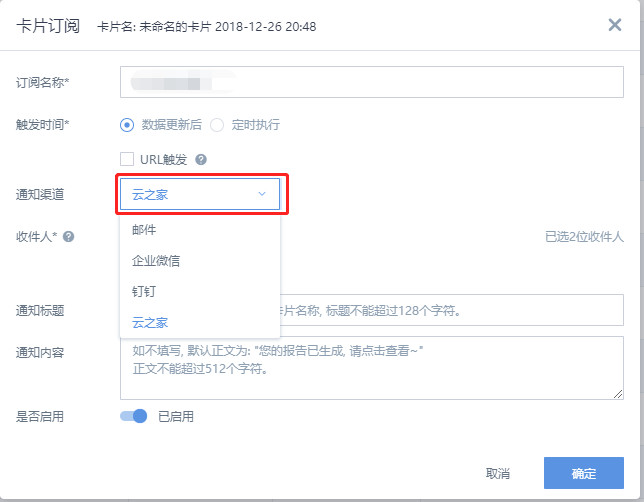The image size is (644, 502).
Task: Choose 邮件 from the channel list
Action: tap(145, 230)
